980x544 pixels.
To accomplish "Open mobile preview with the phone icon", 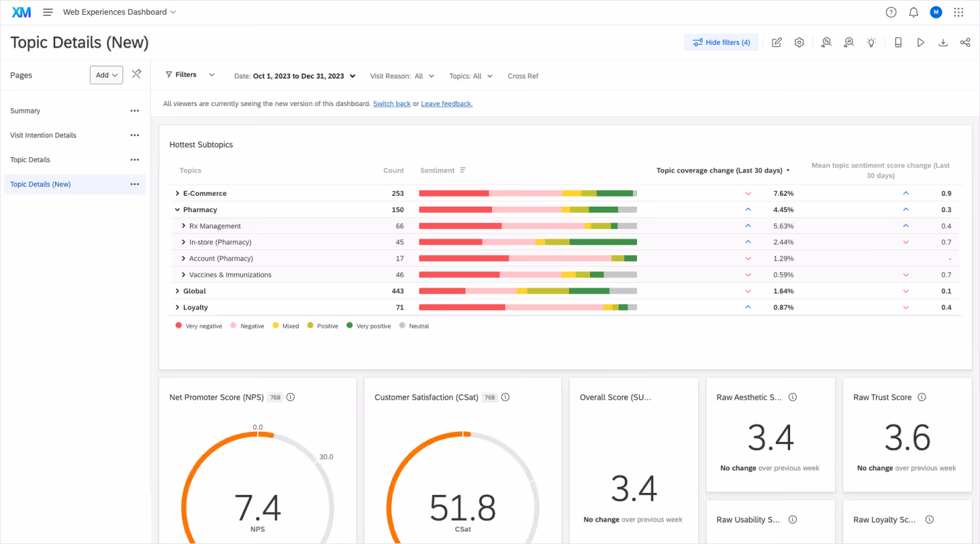I will coord(898,42).
